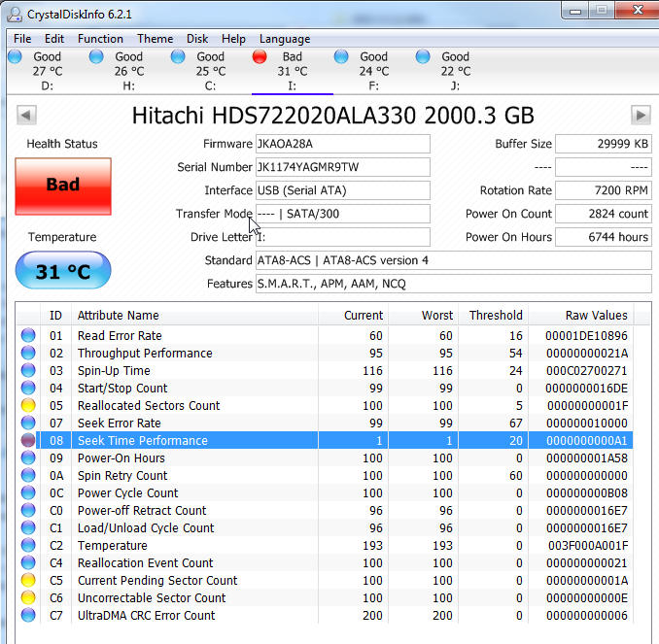Image resolution: width=659 pixels, height=644 pixels.
Task: Click the CrystalDiskInfo title bar app icon
Action: click(15, 15)
